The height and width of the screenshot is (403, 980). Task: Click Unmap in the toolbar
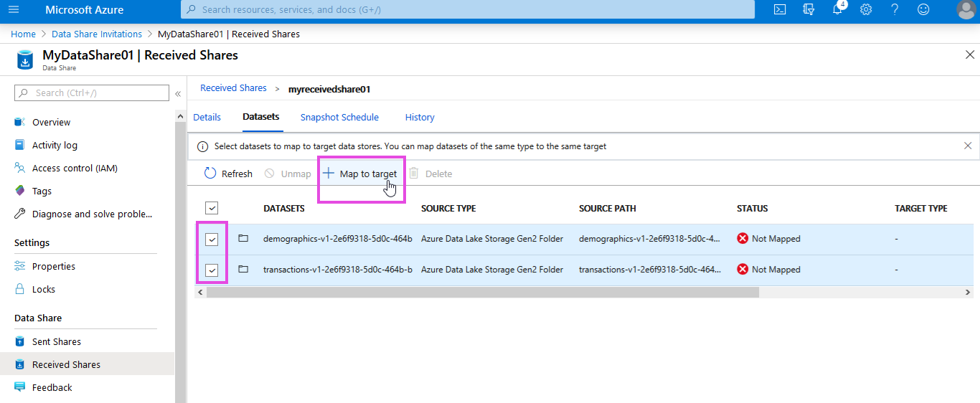tap(288, 174)
